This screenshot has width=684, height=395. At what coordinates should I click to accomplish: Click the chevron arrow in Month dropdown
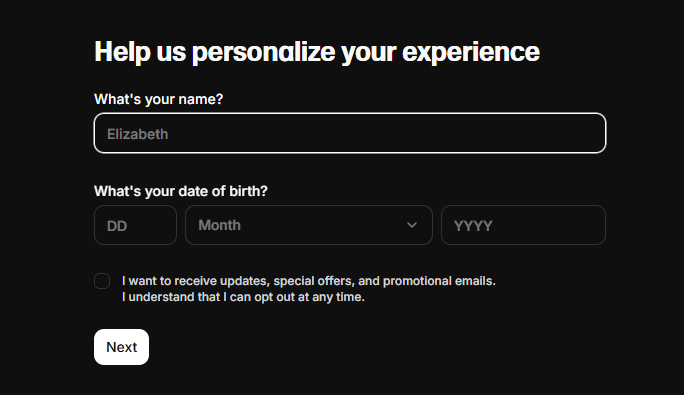[x=412, y=225]
